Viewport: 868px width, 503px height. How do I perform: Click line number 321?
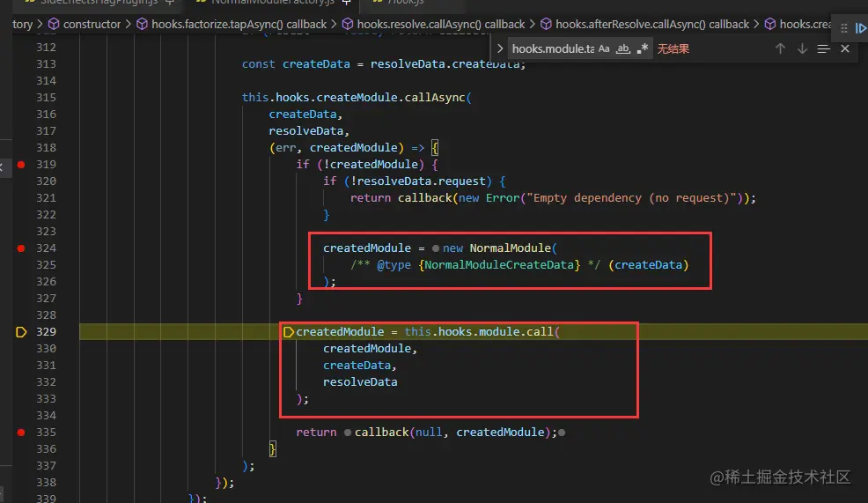click(46, 198)
